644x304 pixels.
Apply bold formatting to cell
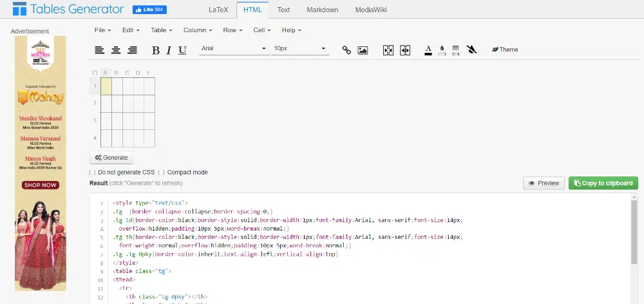coord(155,50)
